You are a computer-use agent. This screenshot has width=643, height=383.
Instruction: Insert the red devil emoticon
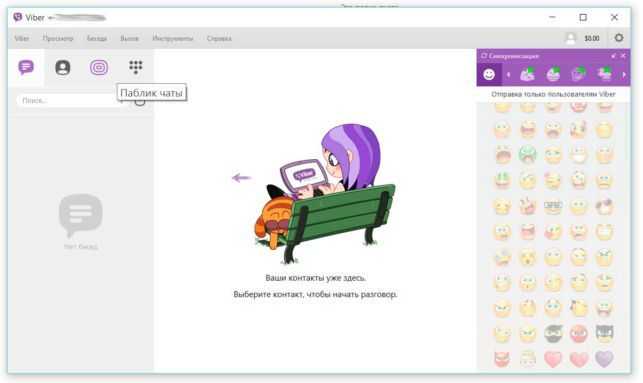click(x=502, y=359)
